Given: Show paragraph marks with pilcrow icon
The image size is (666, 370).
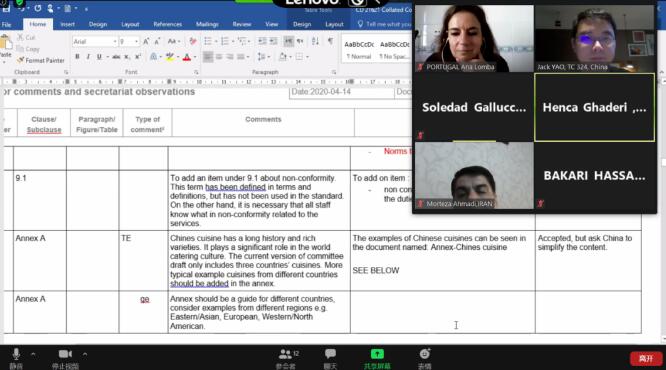Looking at the screenshot, I should click(x=330, y=41).
